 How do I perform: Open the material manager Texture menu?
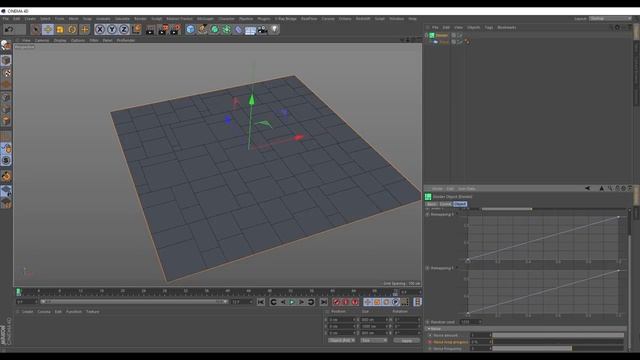[x=92, y=311]
